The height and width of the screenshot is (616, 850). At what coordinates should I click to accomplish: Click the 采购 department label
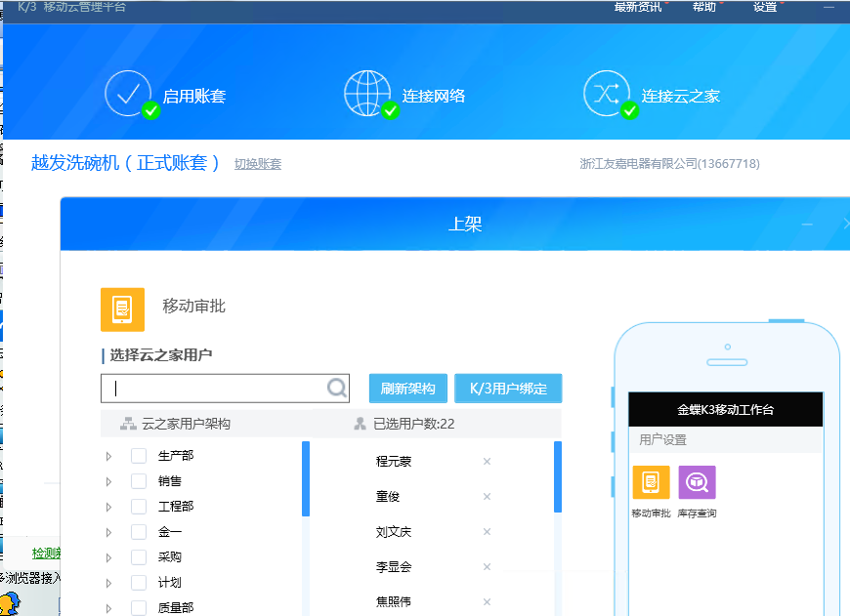pyautogui.click(x=170, y=557)
